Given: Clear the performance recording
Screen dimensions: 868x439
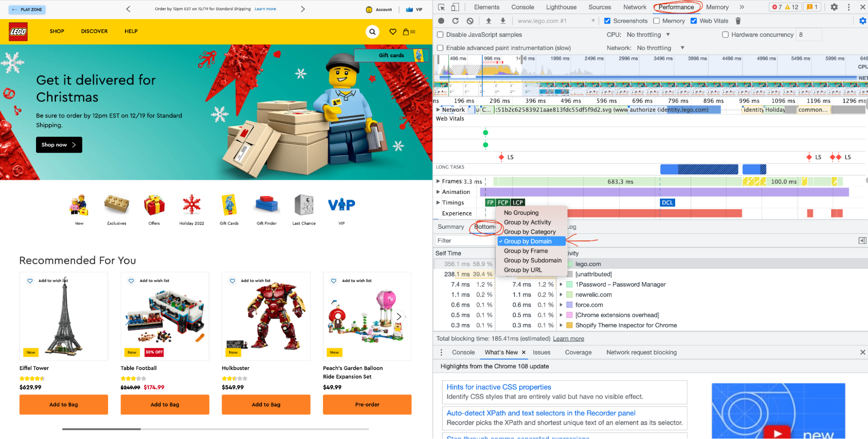Looking at the screenshot, I should (470, 21).
